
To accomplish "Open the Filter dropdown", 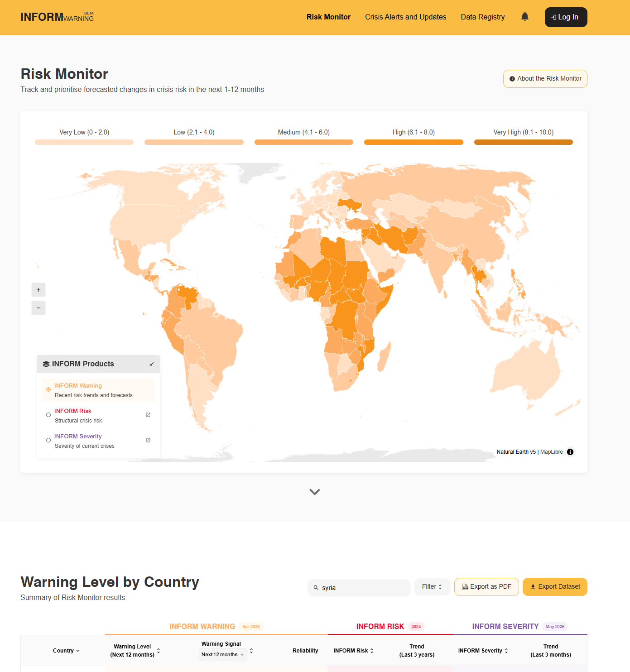I will 432,587.
